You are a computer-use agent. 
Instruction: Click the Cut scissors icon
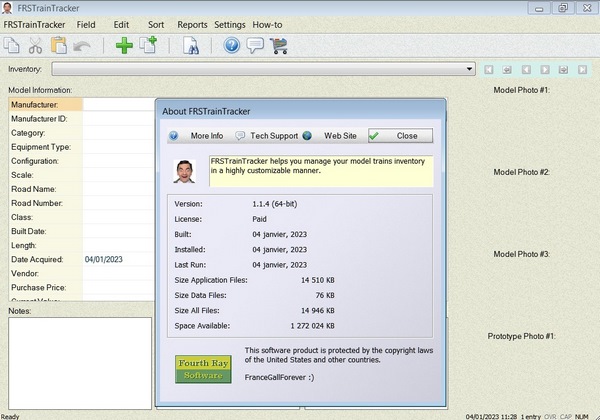(x=35, y=46)
